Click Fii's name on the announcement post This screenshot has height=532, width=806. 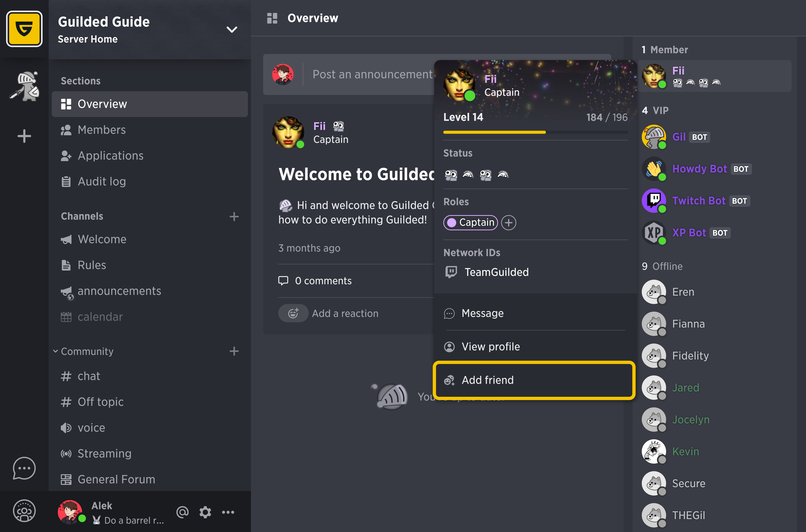point(319,126)
